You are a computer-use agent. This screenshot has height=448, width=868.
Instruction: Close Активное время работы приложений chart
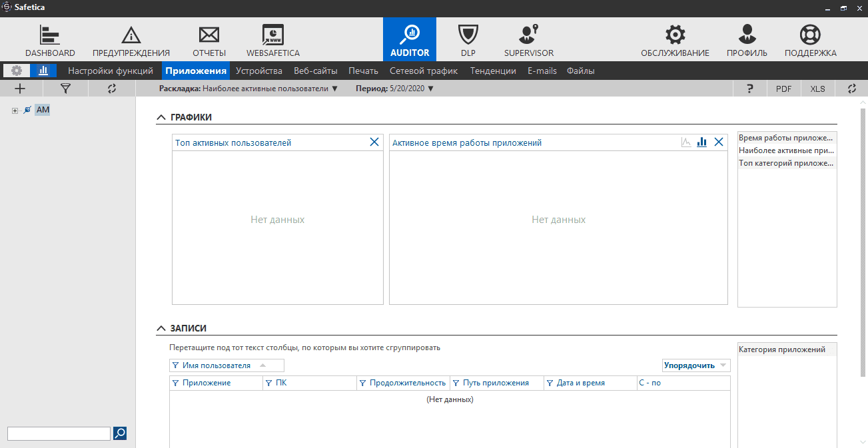click(719, 142)
